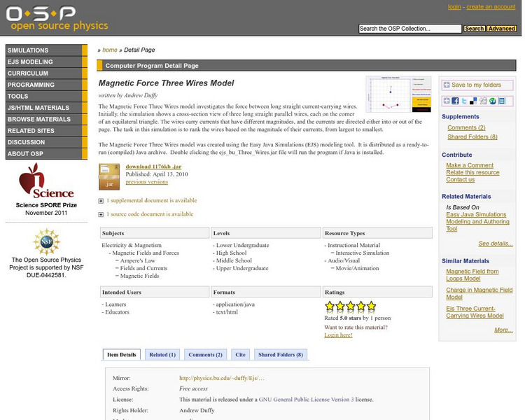
Task: Click the Search button
Action: [x=474, y=29]
